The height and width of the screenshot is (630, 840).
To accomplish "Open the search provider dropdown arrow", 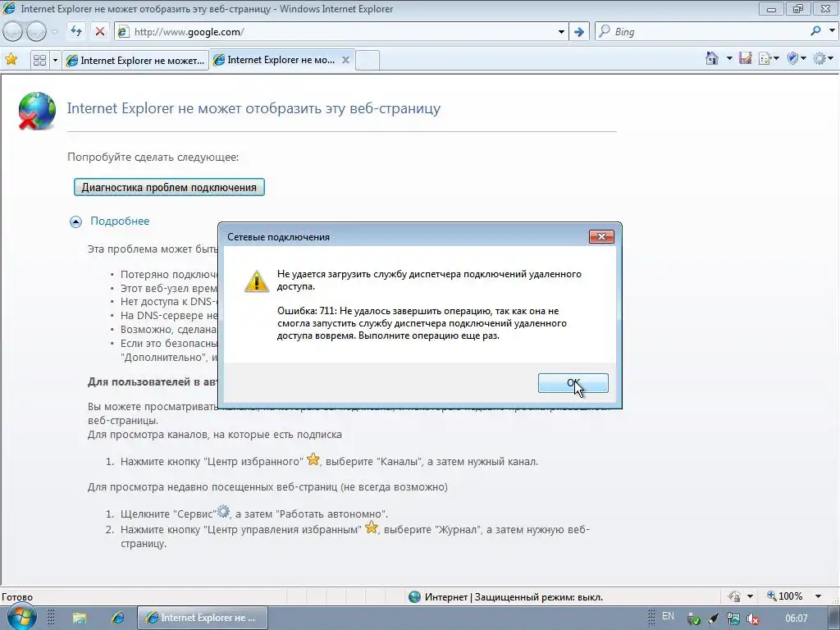I will coord(832,31).
